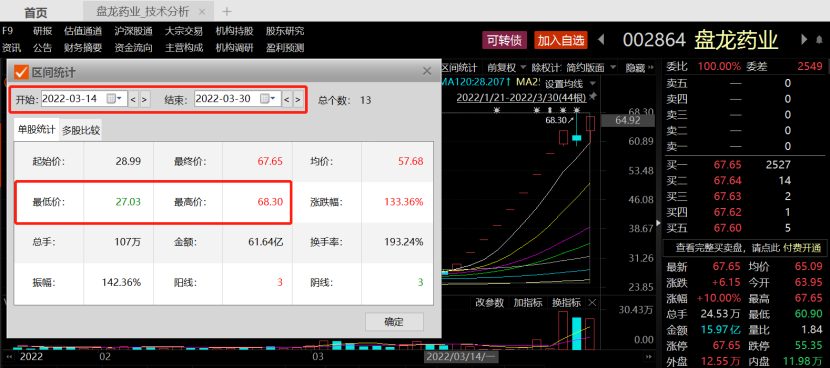Click the 64.92 price axis label
The width and height of the screenshot is (830, 368).
pos(628,120)
